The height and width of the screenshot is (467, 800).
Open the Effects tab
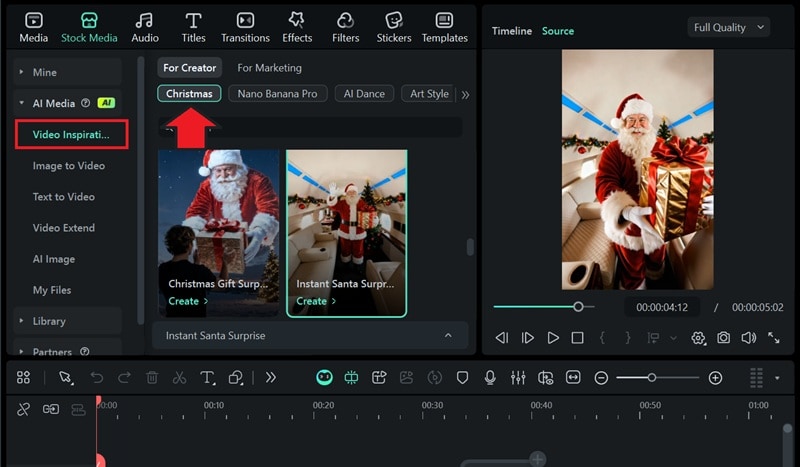click(x=297, y=28)
